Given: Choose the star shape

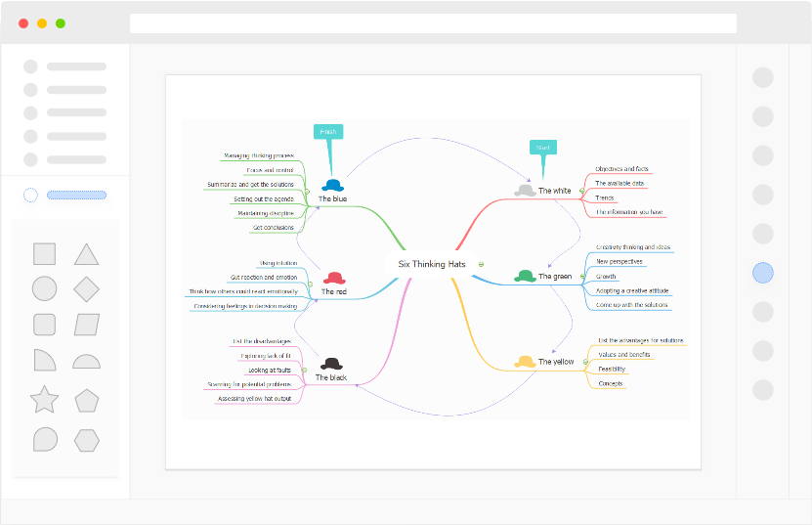Looking at the screenshot, I should pos(44,400).
